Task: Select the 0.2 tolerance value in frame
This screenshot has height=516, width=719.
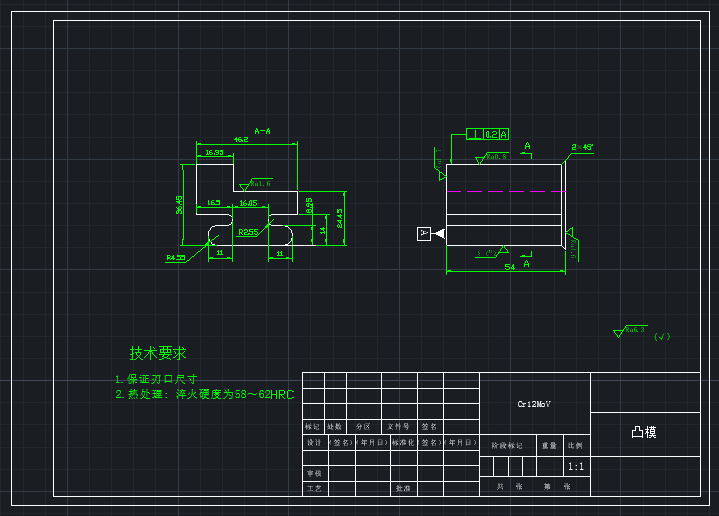Action: [491, 134]
